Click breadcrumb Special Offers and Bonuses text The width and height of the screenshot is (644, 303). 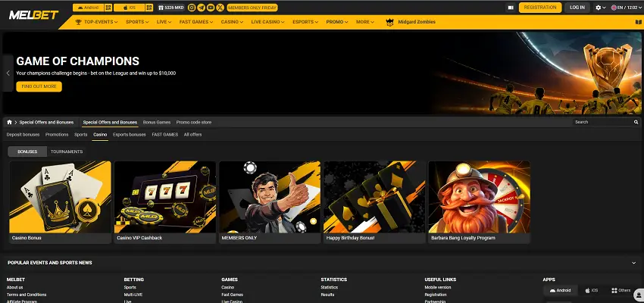tap(46, 122)
